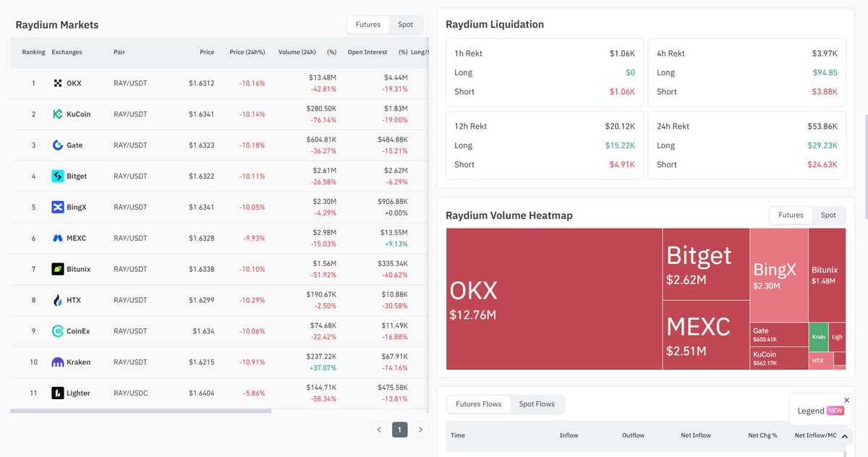
Task: Sort by Volume (24h) column header
Action: [297, 52]
